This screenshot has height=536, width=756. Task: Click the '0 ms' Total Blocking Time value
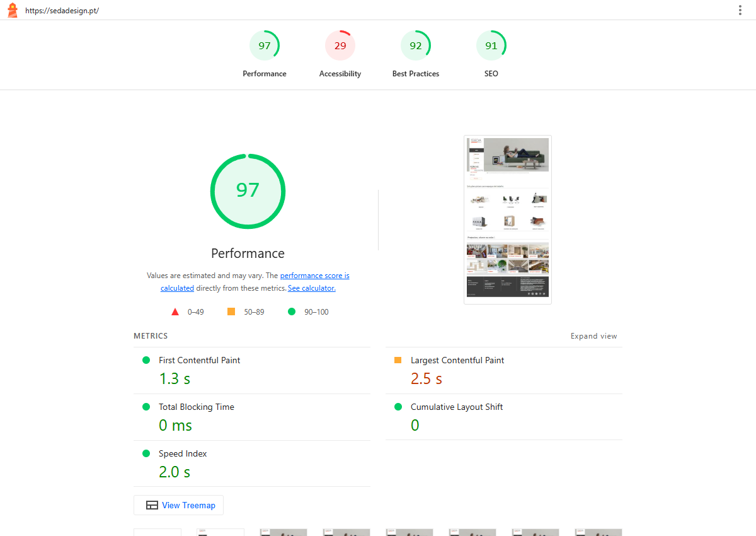[175, 426]
